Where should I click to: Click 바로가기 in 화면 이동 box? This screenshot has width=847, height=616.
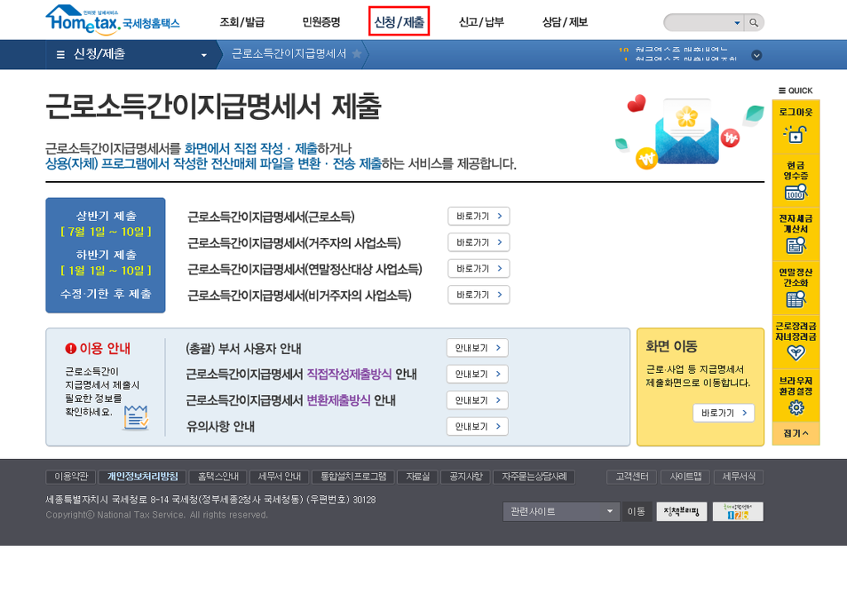(x=723, y=413)
